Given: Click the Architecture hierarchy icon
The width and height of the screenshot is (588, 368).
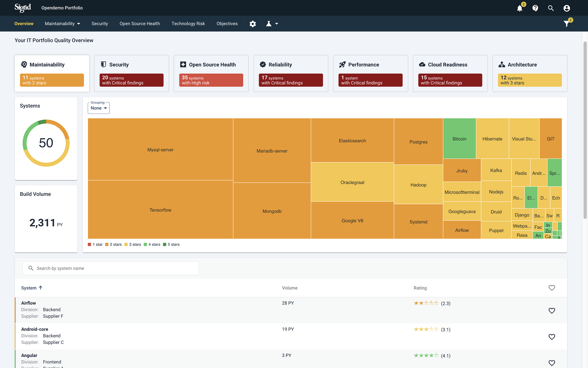Looking at the screenshot, I should (502, 64).
